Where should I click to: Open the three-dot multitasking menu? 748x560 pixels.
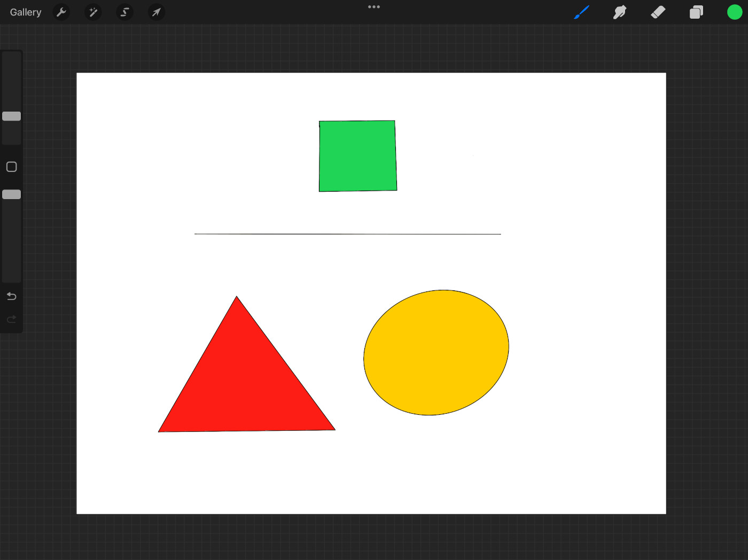[x=374, y=7]
